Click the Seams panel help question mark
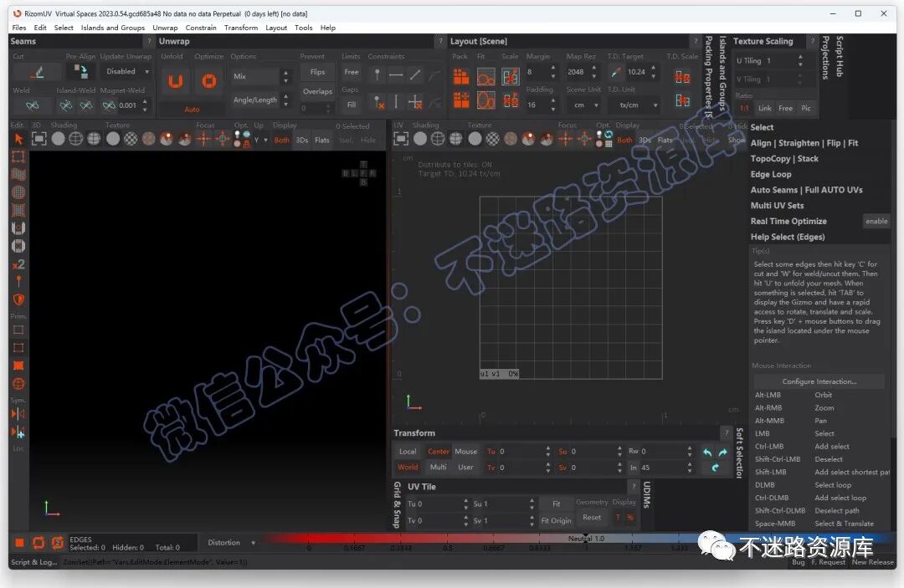 point(149,41)
